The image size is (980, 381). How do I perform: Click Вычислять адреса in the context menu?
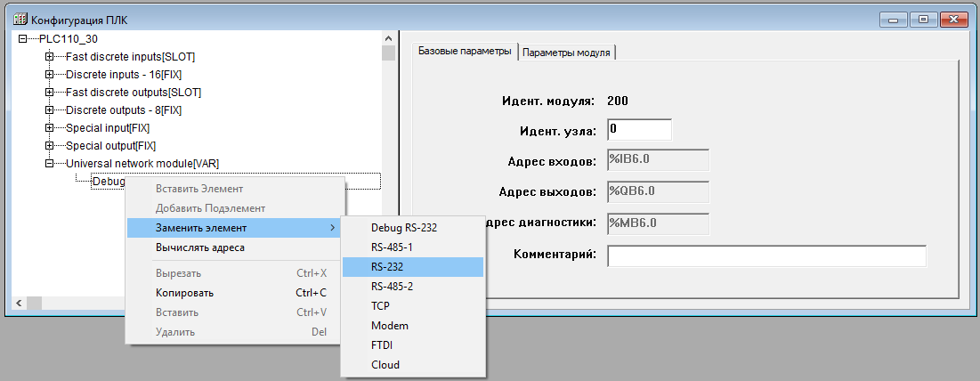pos(199,247)
